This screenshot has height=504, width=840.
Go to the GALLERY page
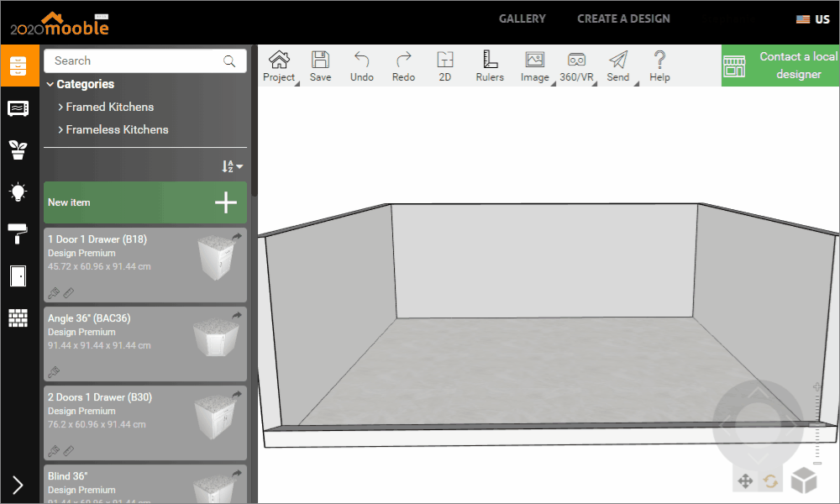coord(522,18)
